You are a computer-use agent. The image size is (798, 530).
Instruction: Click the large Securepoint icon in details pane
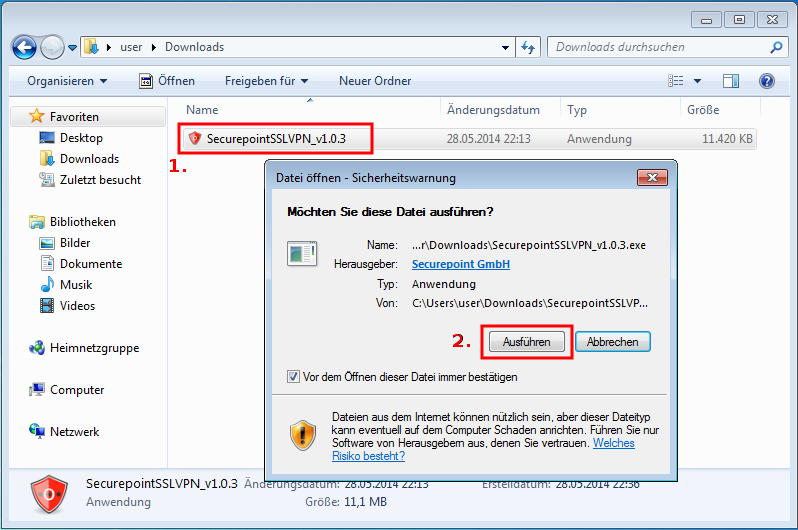(x=49, y=494)
